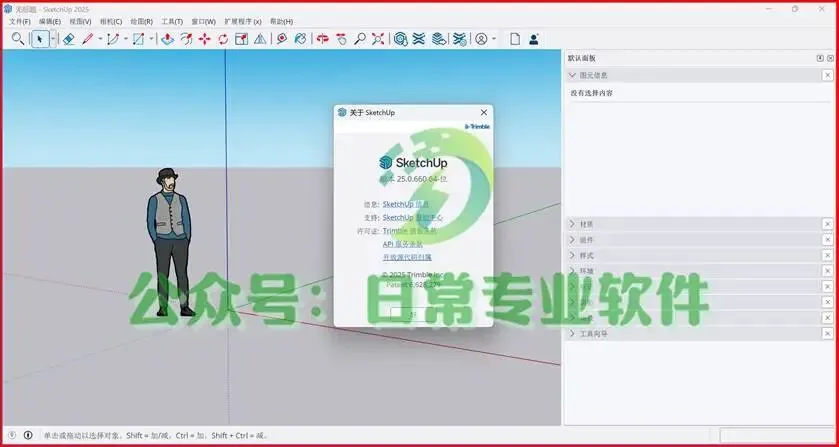This screenshot has height=447, width=839.
Task: Open the 扩展程序(x) menu
Action: tap(243, 22)
